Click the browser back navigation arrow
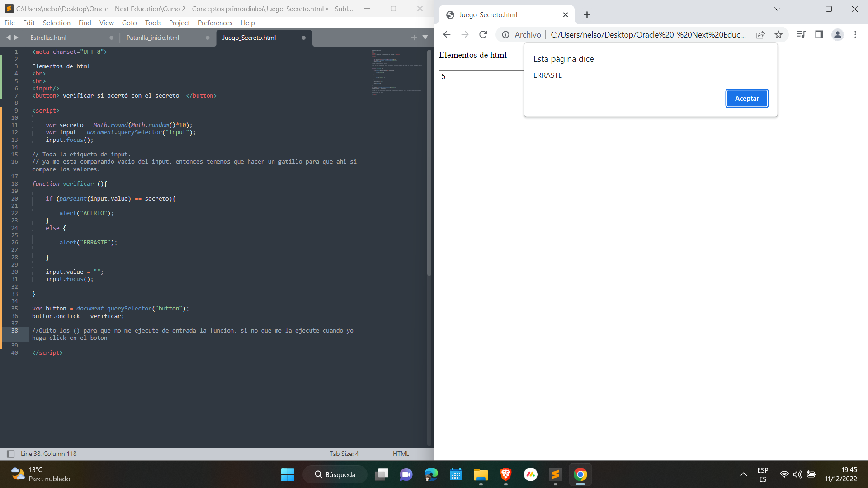Image resolution: width=868 pixels, height=488 pixels. point(447,34)
